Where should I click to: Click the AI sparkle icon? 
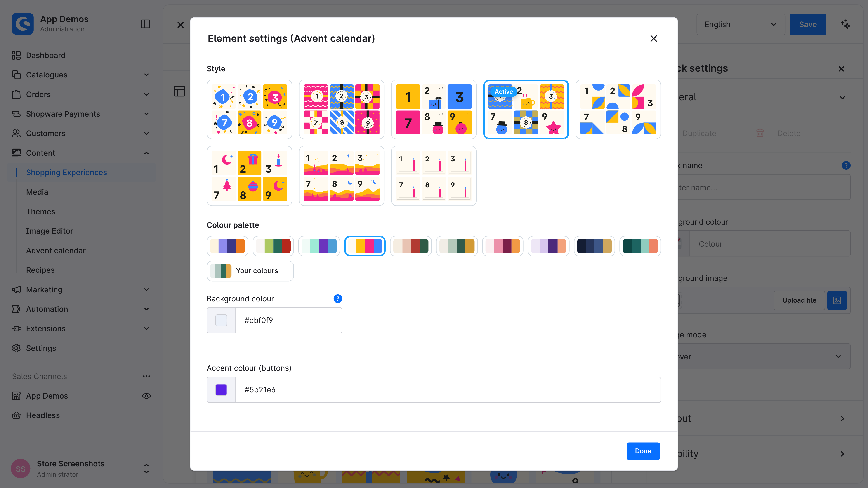point(845,25)
